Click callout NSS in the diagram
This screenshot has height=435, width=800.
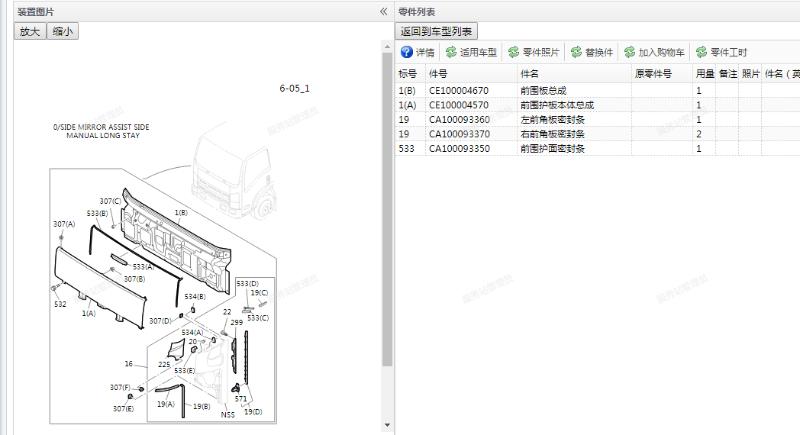[228, 415]
